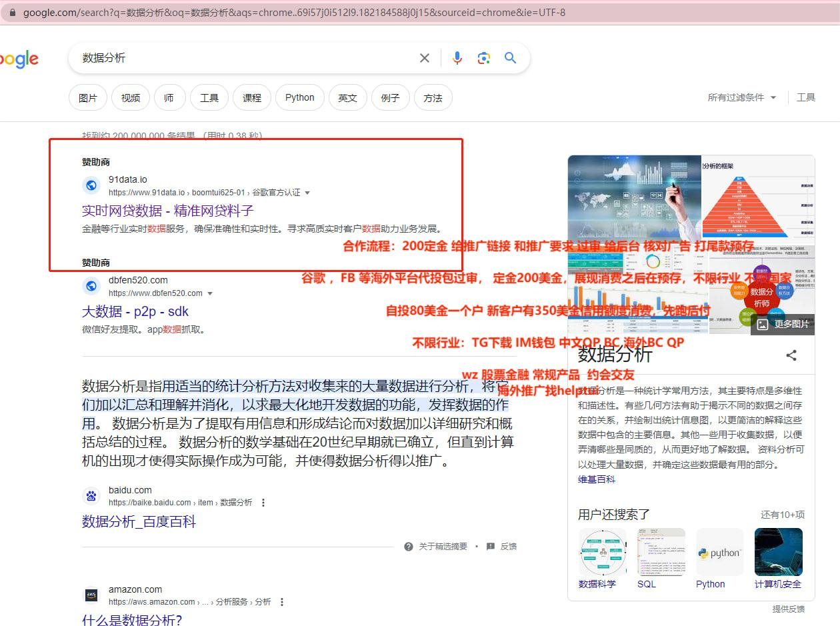The image size is (840, 626).
Task: Click the Baidu paw favicon
Action: click(x=91, y=496)
